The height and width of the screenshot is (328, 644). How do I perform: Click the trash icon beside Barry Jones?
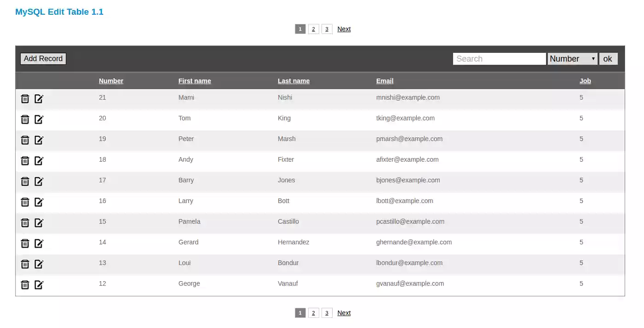25,181
